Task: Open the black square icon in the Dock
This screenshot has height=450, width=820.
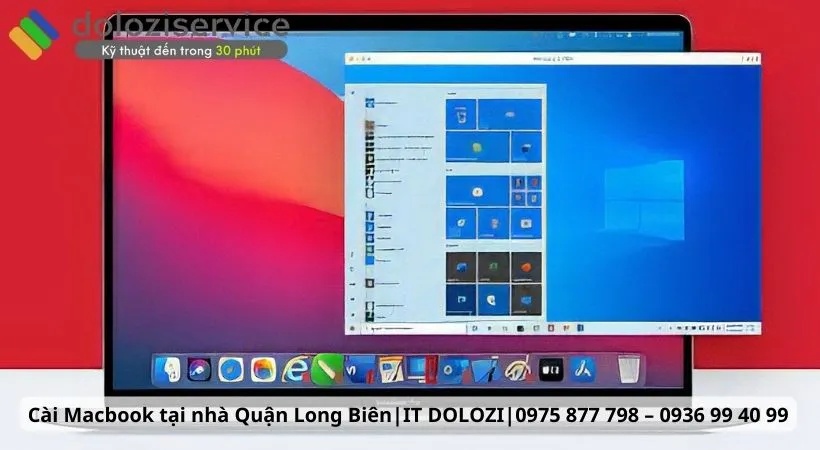Action: pos(551,369)
